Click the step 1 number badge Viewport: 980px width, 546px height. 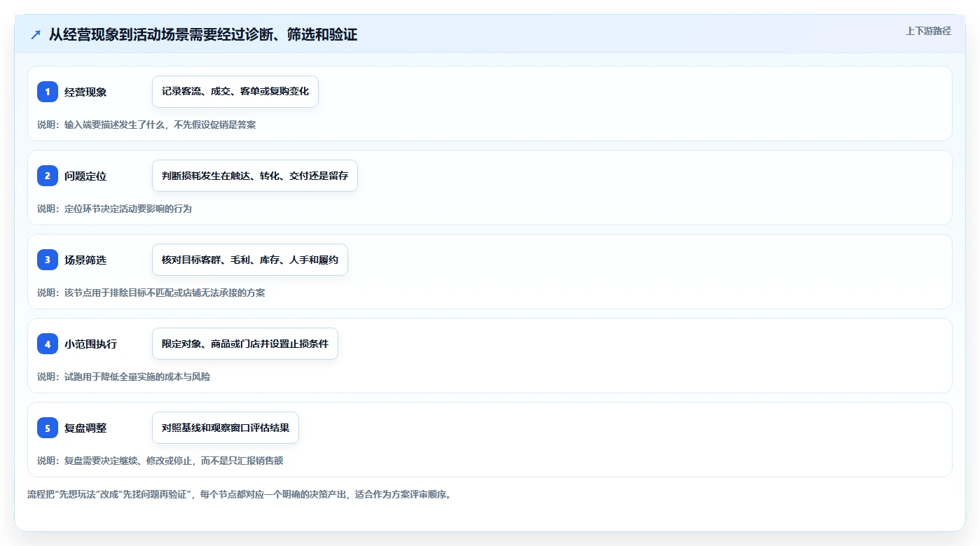pyautogui.click(x=48, y=92)
